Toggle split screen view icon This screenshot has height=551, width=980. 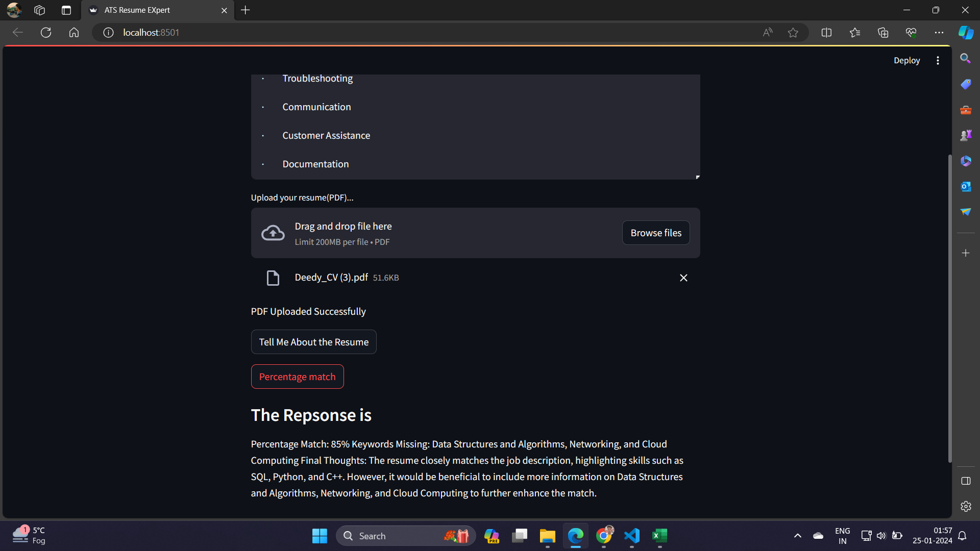(826, 33)
